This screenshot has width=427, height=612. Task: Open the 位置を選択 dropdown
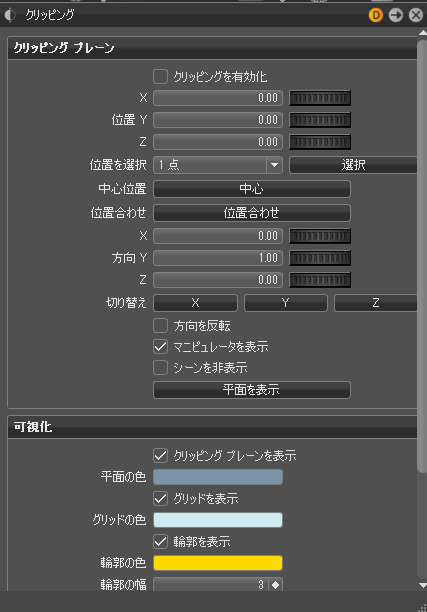(x=218, y=165)
